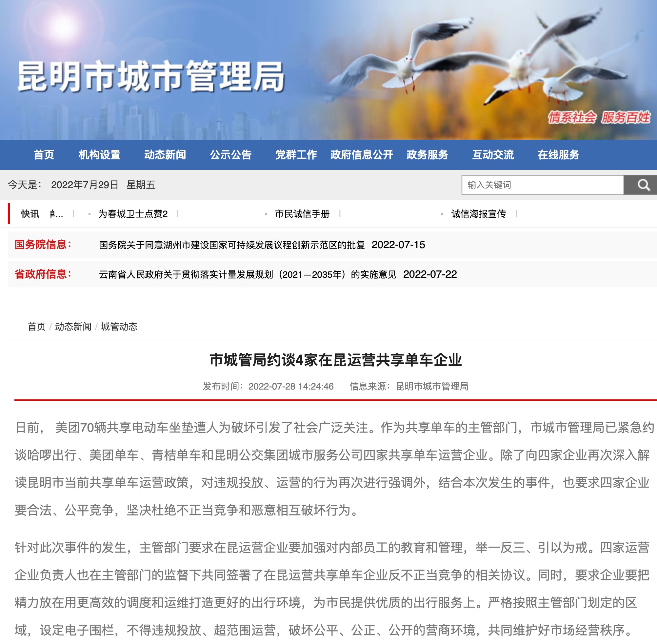Click the 动态新闻 breadcrumb link
Viewport: 657px width, 644px height.
click(x=73, y=326)
